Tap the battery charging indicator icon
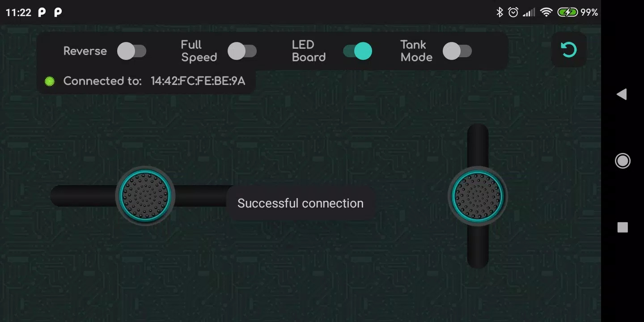Screen dimensions: 644x322 567,13
